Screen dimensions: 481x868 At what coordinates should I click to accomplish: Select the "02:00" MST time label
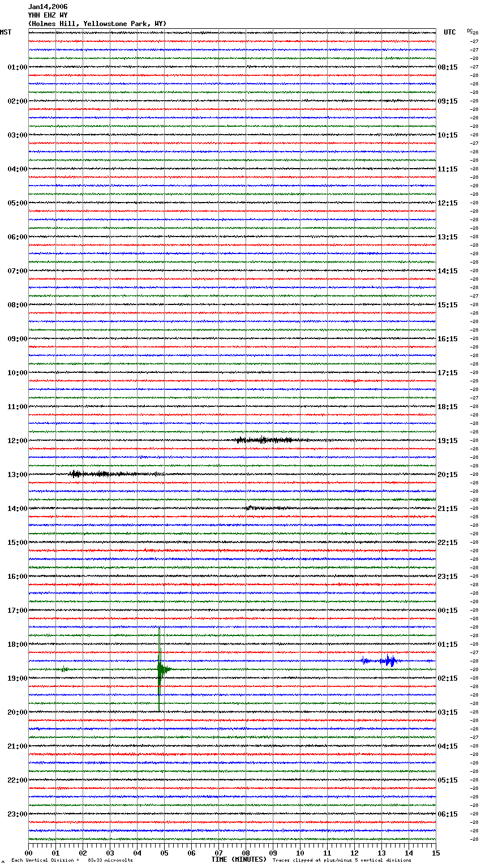18,101
